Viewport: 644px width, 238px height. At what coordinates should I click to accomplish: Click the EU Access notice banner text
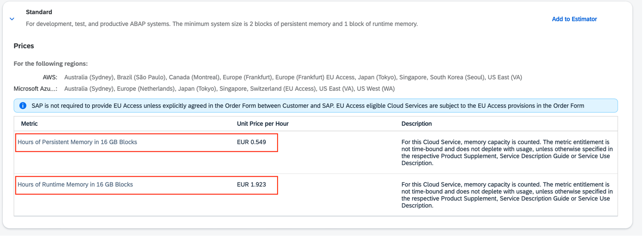(x=308, y=106)
